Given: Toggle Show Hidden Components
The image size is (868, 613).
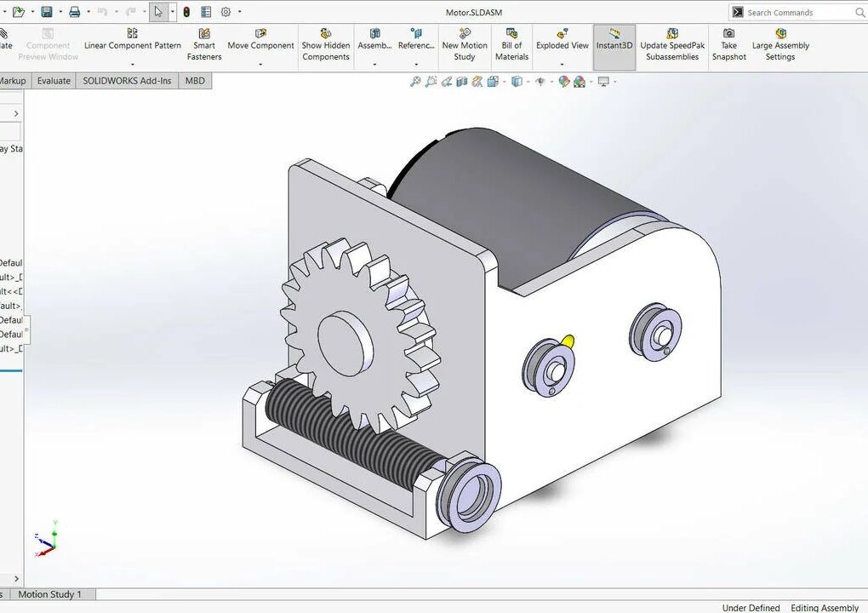Looking at the screenshot, I should click(325, 45).
